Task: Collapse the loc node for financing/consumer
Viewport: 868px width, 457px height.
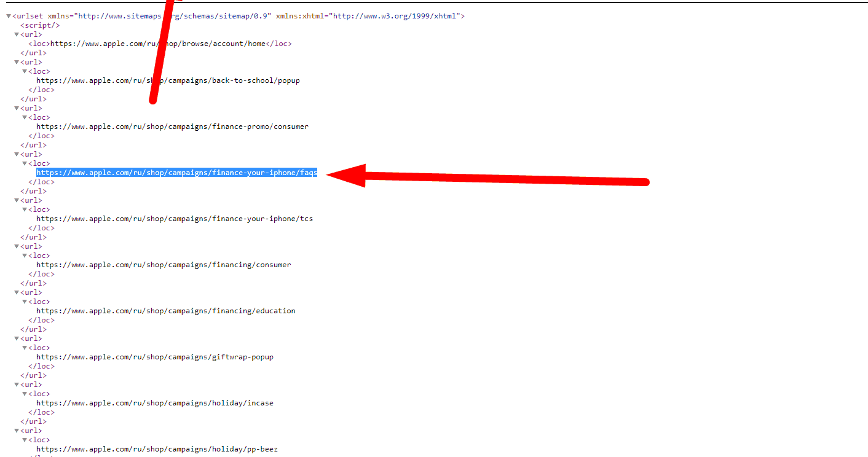Action: coord(25,256)
